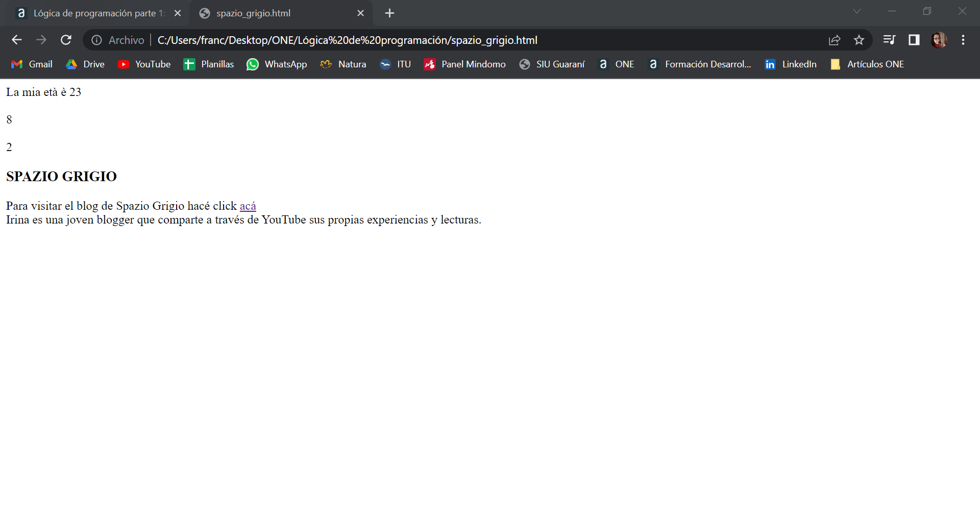Open the ITU bookmark
This screenshot has height=520, width=980.
(396, 64)
